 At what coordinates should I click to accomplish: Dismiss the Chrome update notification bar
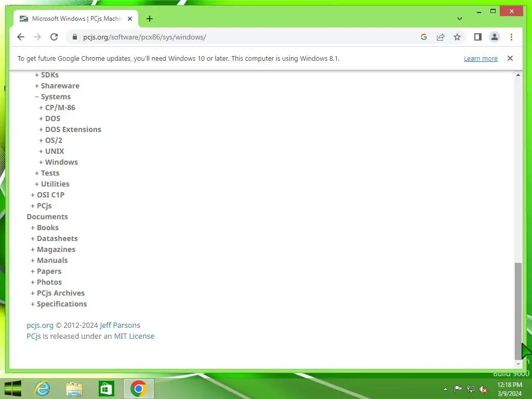tap(510, 58)
